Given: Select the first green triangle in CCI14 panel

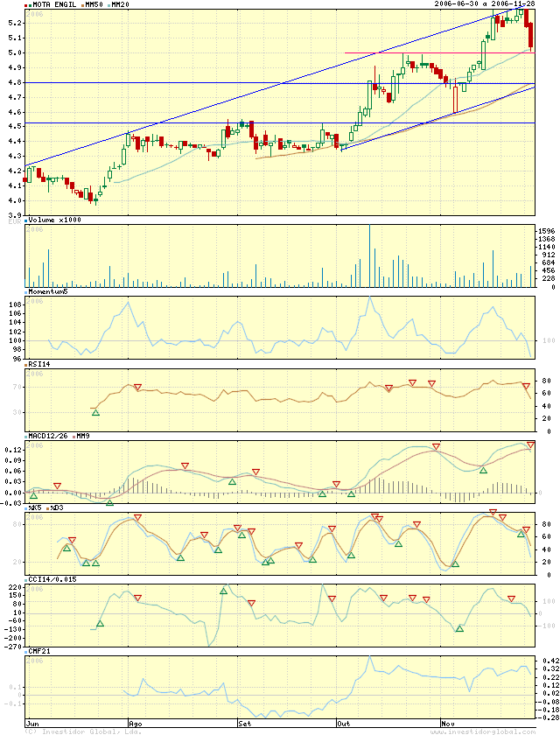Looking at the screenshot, I should [100, 623].
